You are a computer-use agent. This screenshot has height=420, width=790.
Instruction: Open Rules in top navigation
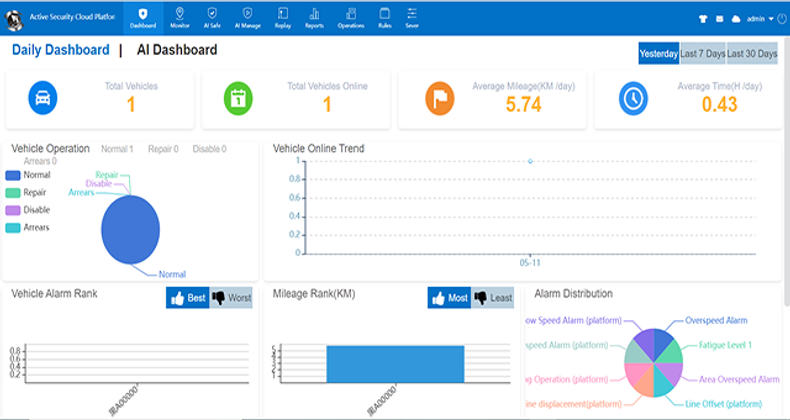coord(384,19)
